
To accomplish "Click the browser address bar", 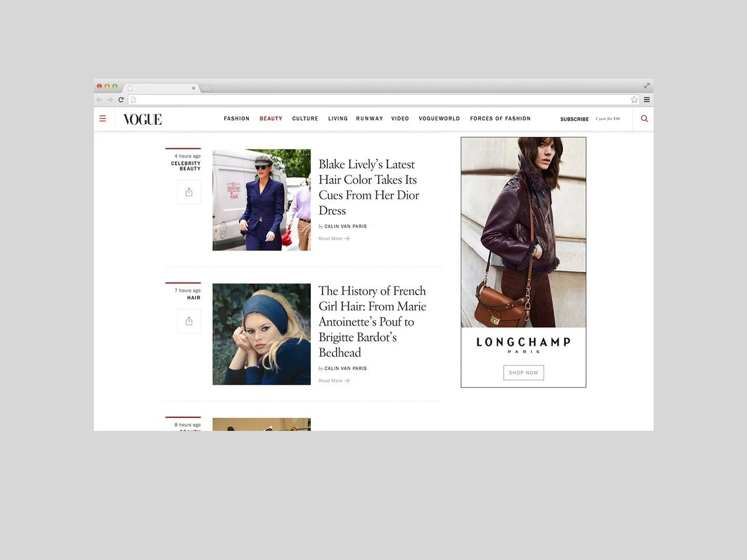I will [x=383, y=100].
